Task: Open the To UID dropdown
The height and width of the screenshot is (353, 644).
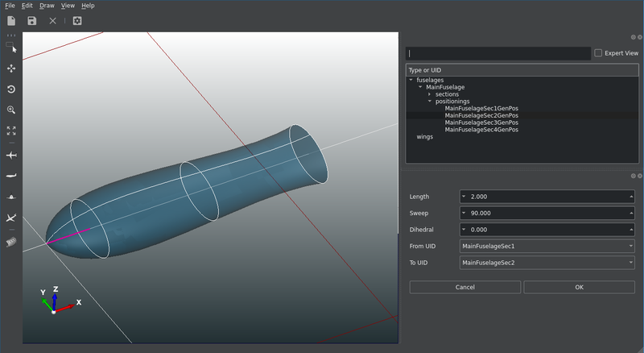Action: pos(547,263)
